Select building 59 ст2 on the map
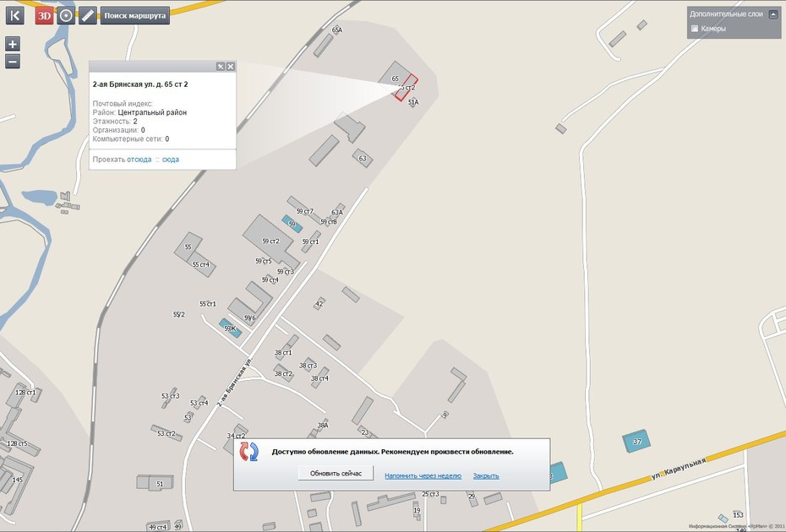 click(x=270, y=241)
